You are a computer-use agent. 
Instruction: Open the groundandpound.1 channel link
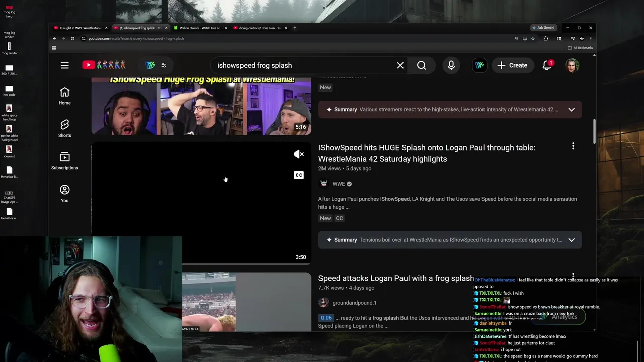pyautogui.click(x=354, y=303)
